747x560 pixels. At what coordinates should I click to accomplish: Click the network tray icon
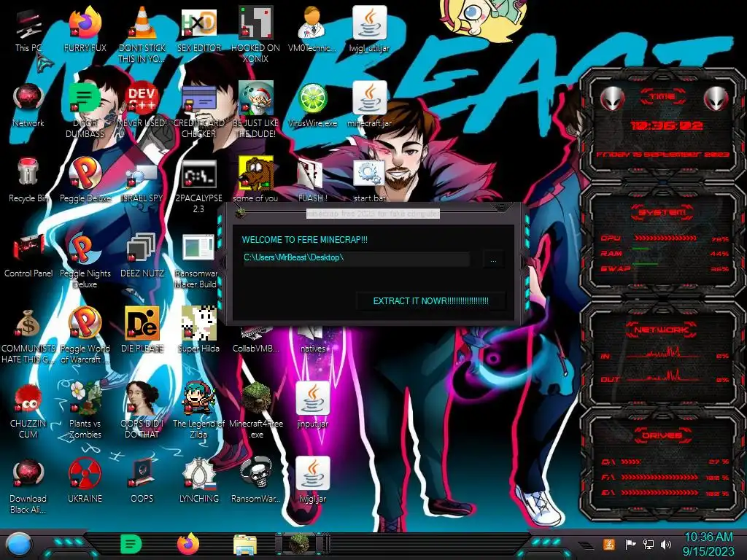pos(648,544)
